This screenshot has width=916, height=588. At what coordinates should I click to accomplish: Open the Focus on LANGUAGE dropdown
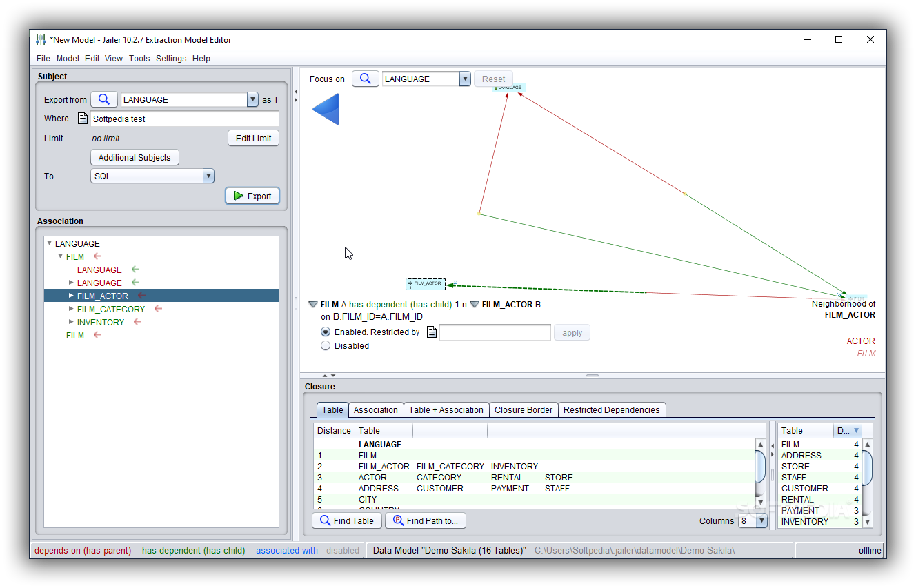[465, 79]
